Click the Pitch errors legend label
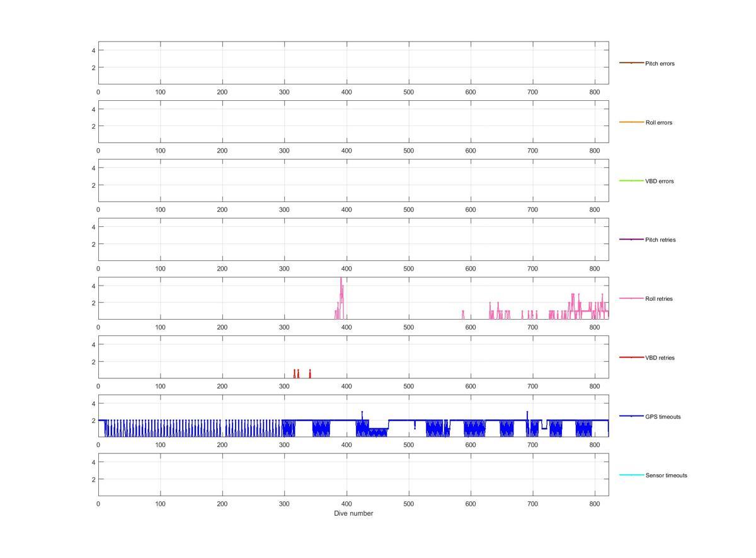The image size is (756, 558). [660, 64]
